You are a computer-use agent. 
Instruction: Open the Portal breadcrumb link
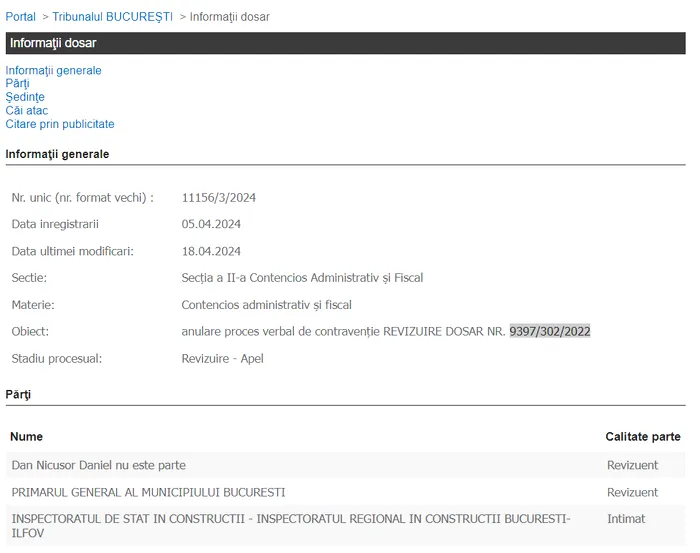20,17
